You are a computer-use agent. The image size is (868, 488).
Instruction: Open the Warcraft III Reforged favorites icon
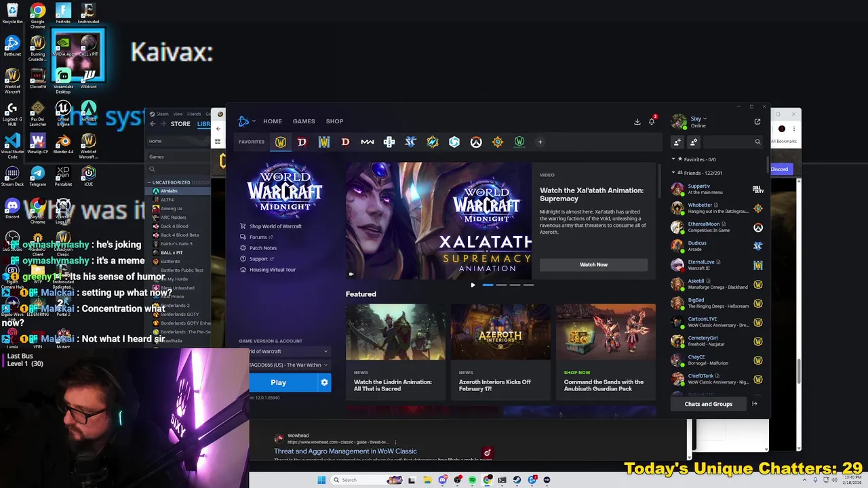[324, 142]
